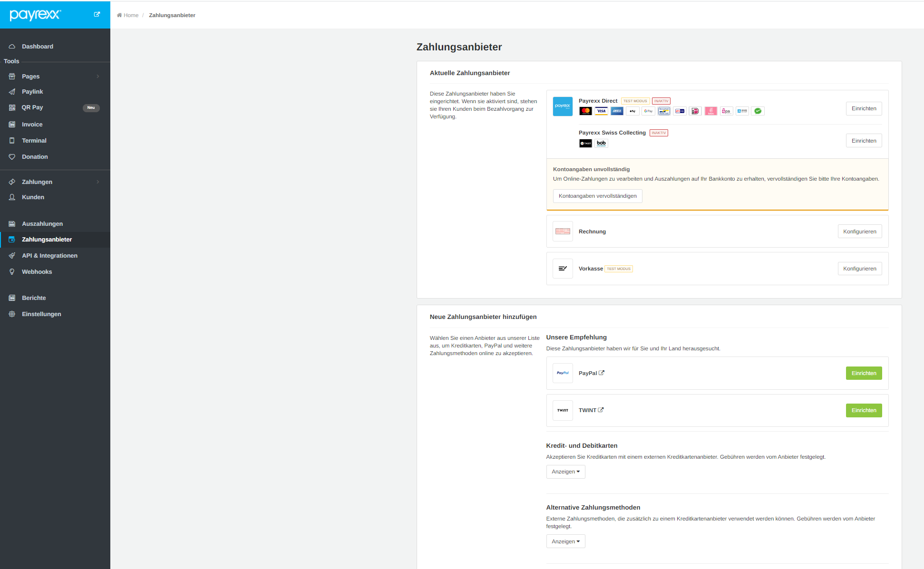Image resolution: width=924 pixels, height=569 pixels.
Task: Click Einrichten for Payrexx Swiss Collecting
Action: pos(864,141)
